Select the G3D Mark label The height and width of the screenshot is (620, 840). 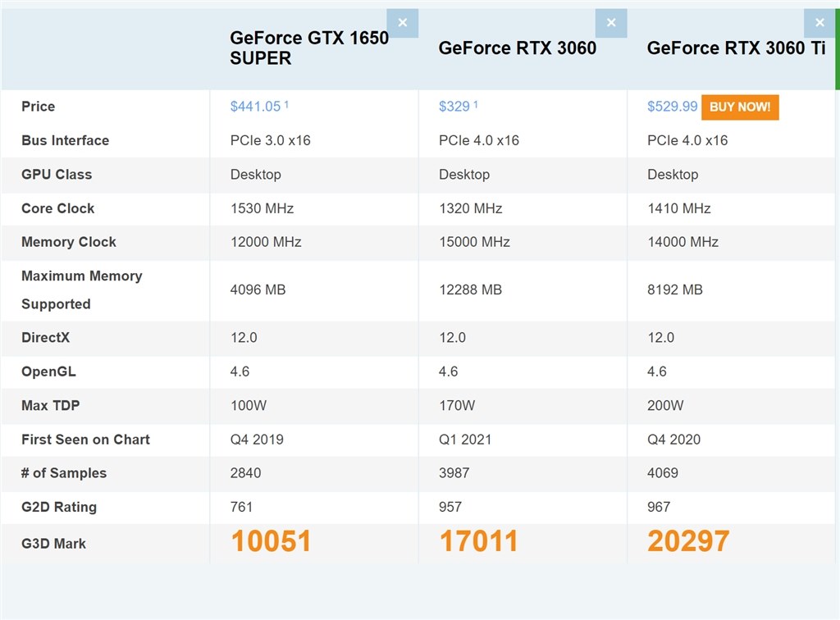[x=53, y=544]
